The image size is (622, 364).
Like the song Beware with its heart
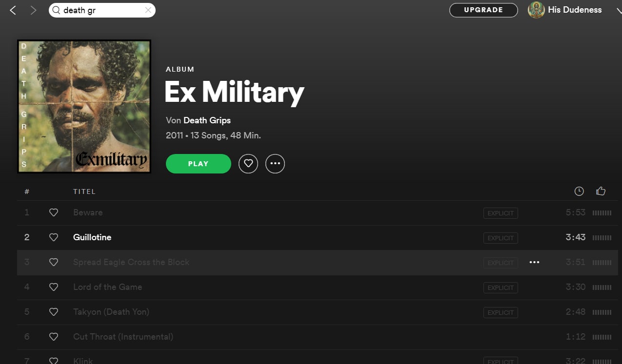point(54,212)
